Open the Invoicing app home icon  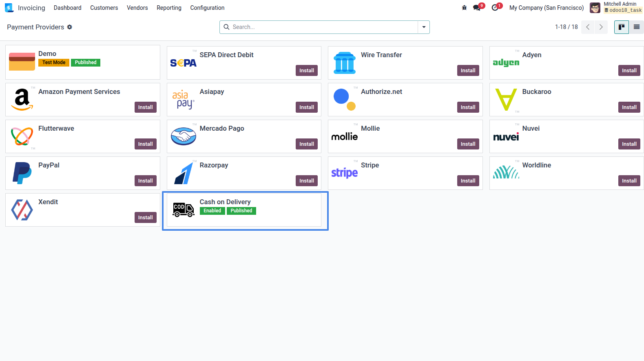pyautogui.click(x=9, y=8)
